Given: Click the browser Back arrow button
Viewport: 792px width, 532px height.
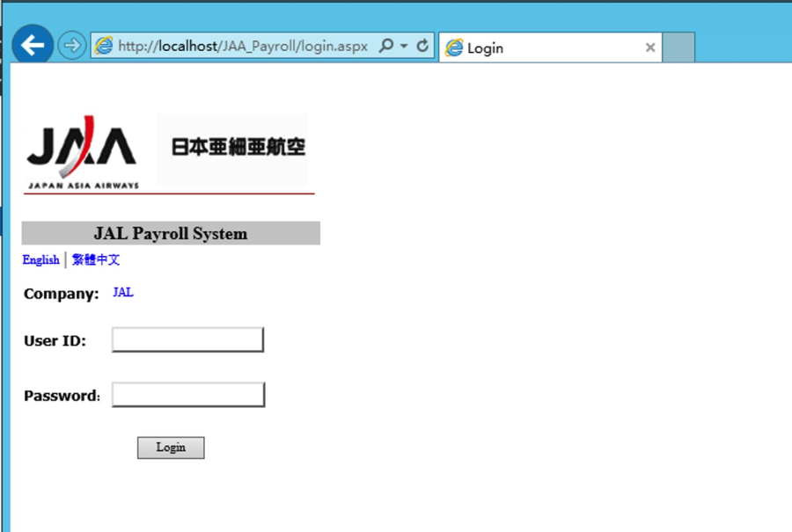Looking at the screenshot, I should tap(33, 46).
